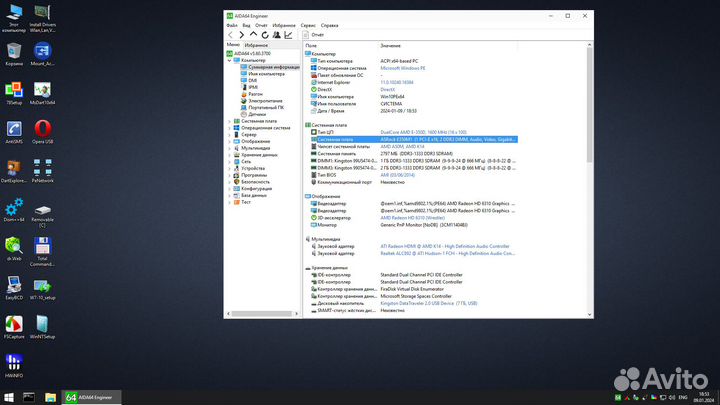Select Безопасность in the tree

[252, 182]
